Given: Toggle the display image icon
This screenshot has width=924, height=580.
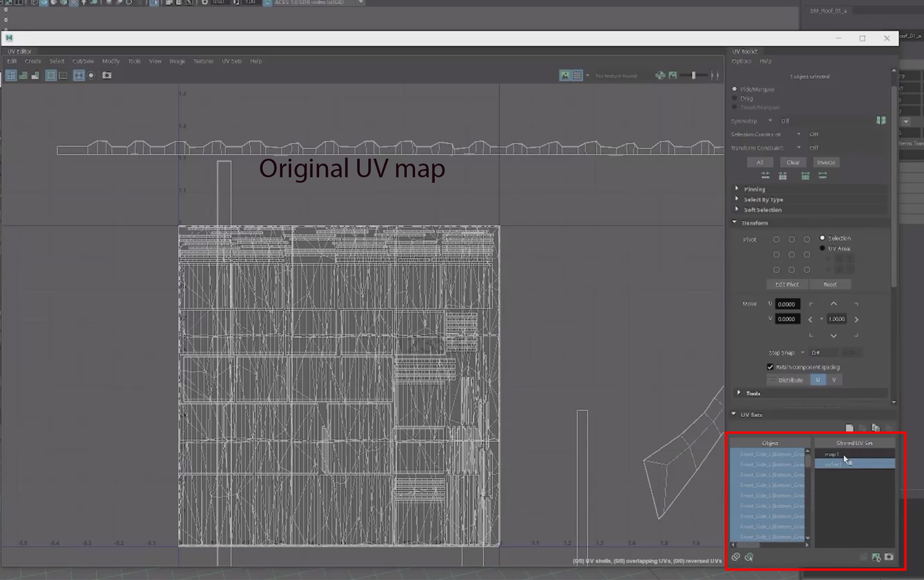Looking at the screenshot, I should [565, 76].
